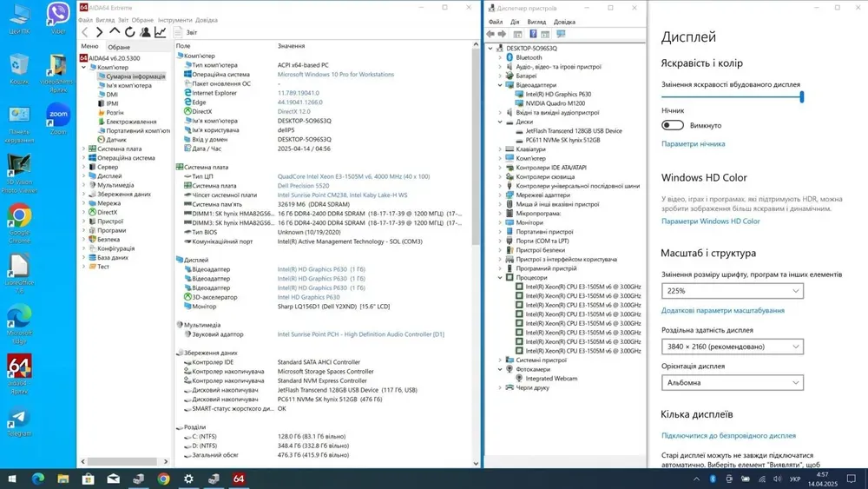
Task: Click the scan hardware monitor icon in Device Manager
Action: [x=560, y=34]
